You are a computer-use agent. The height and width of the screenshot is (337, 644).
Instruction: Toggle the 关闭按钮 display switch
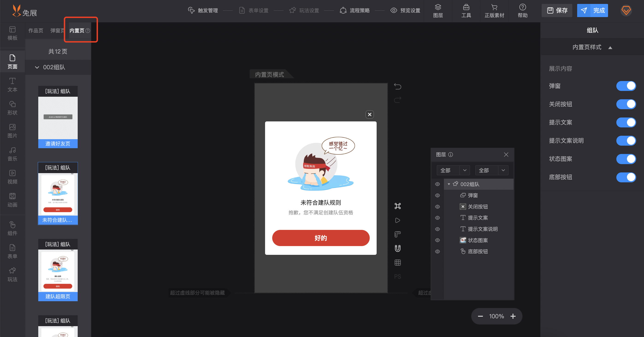(626, 104)
